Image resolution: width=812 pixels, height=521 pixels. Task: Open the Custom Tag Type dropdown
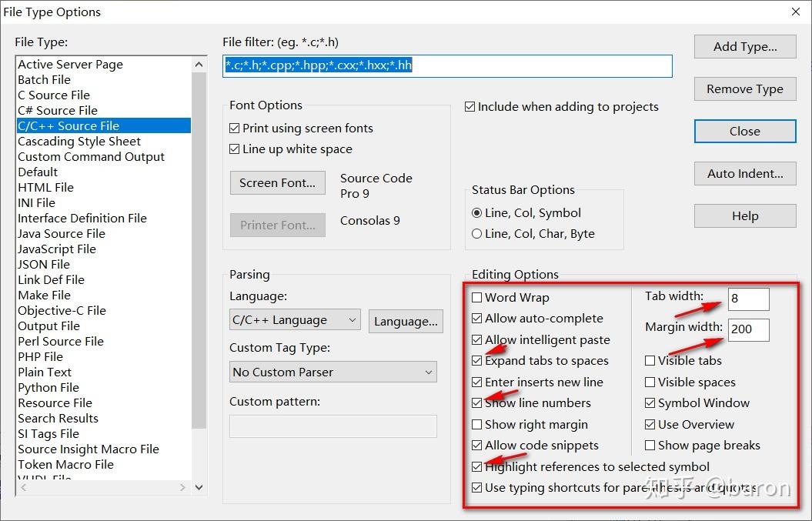[332, 372]
